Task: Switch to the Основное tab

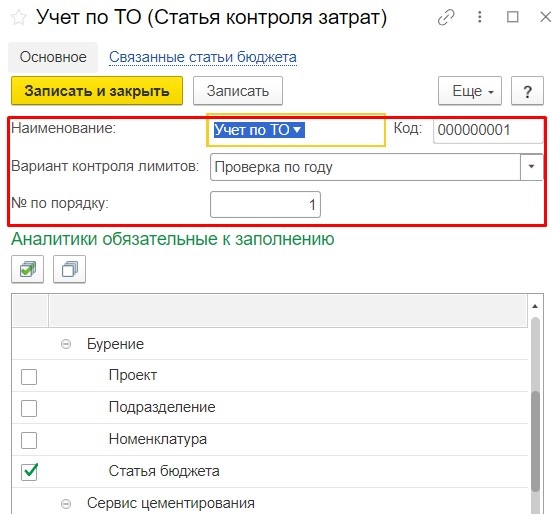Action: (x=53, y=57)
